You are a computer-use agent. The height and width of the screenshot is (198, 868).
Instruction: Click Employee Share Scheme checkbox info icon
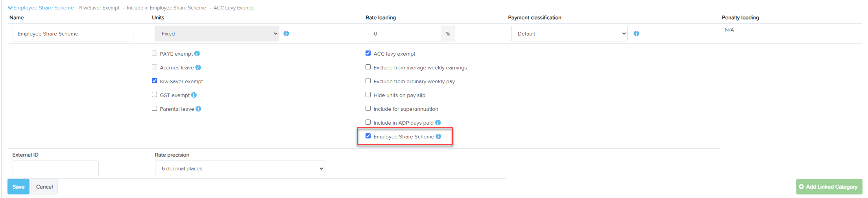(438, 136)
